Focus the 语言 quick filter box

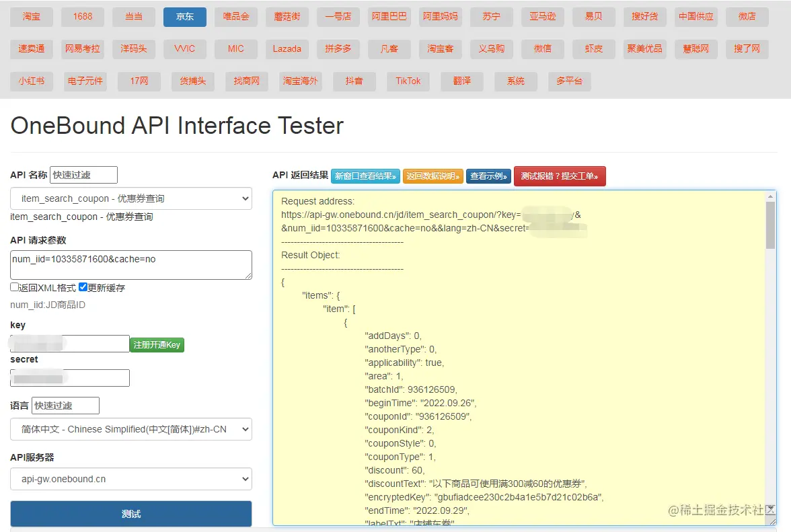pos(66,406)
